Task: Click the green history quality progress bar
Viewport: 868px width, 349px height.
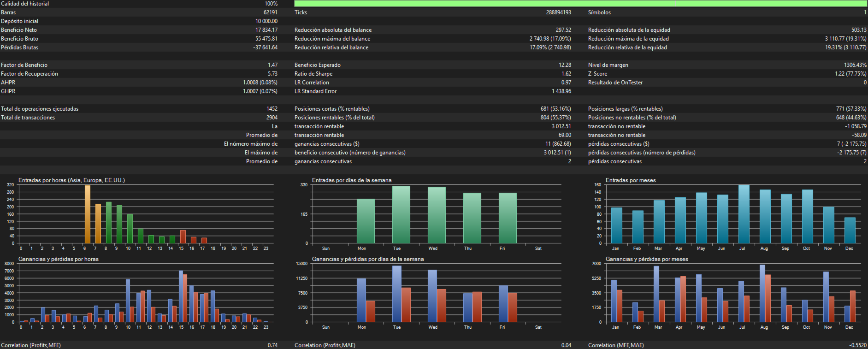Action: pos(581,4)
